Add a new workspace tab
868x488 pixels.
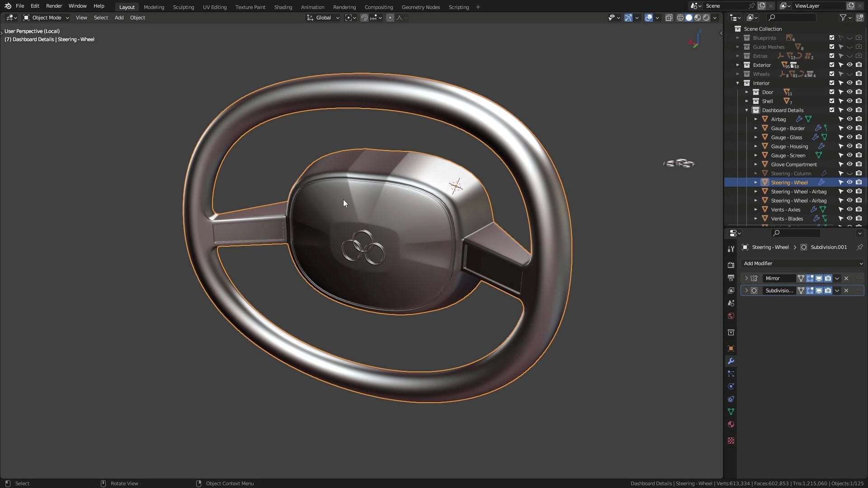point(478,7)
